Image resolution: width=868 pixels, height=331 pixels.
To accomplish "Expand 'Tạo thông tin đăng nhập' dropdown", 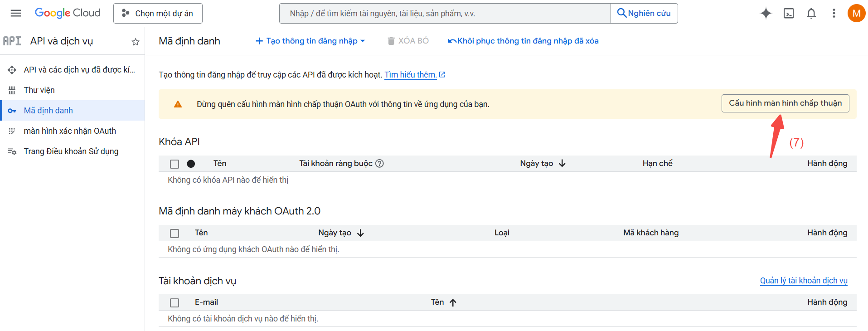I will [x=310, y=41].
